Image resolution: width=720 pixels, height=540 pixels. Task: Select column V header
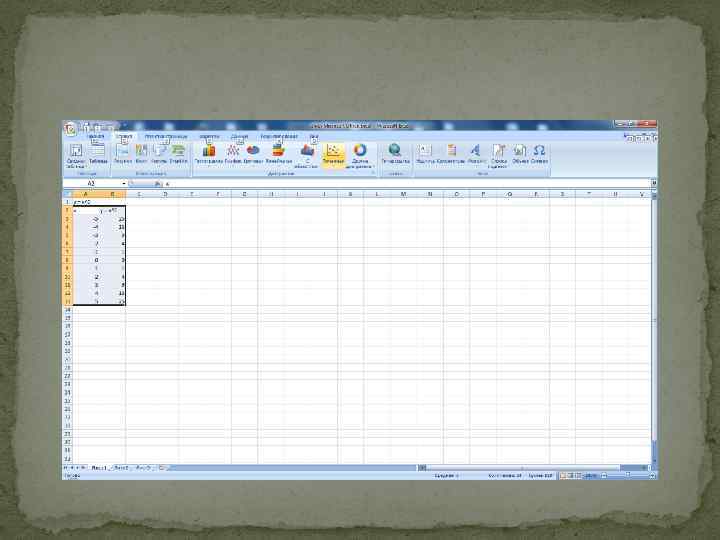[x=641, y=194]
